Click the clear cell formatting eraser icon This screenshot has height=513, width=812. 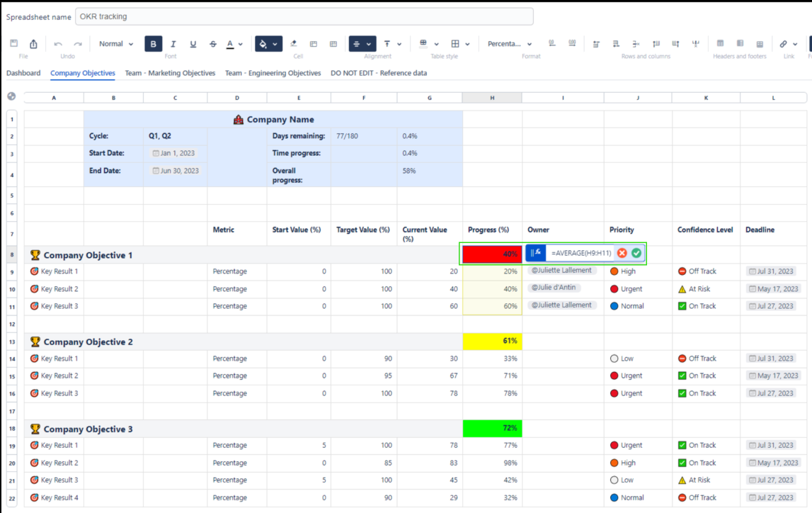click(294, 44)
